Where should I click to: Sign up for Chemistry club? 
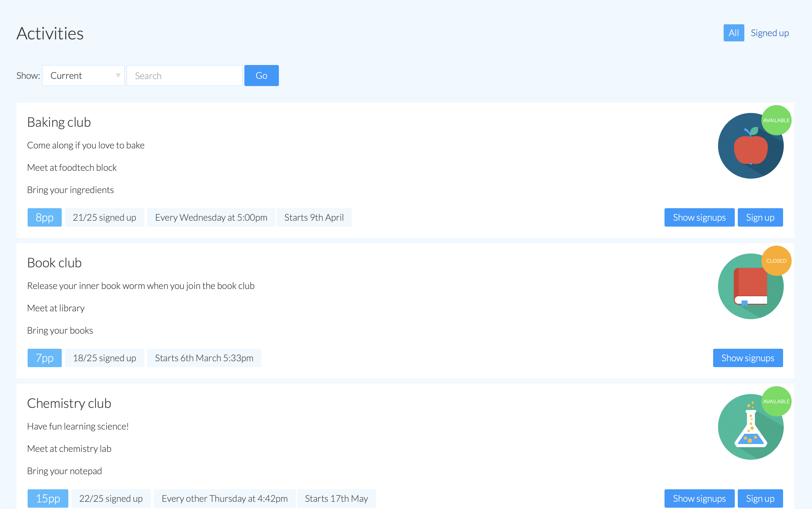(760, 498)
